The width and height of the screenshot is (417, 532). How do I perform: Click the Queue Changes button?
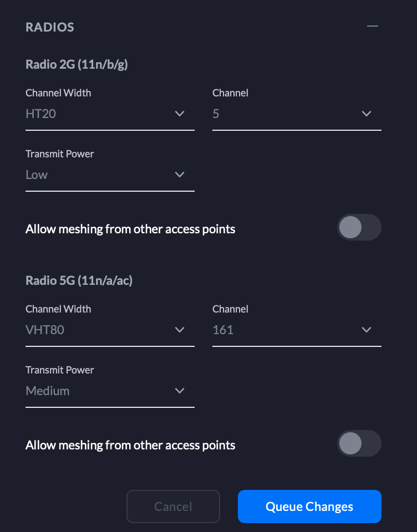(309, 506)
